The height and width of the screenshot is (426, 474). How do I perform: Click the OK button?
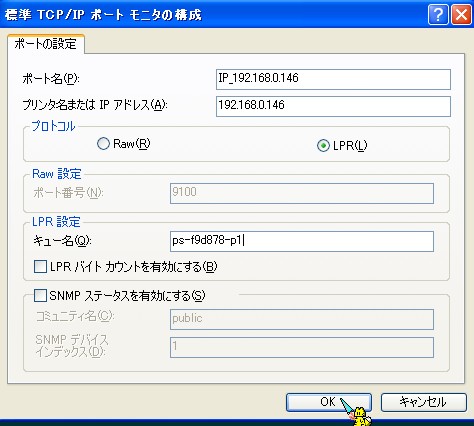click(x=329, y=402)
